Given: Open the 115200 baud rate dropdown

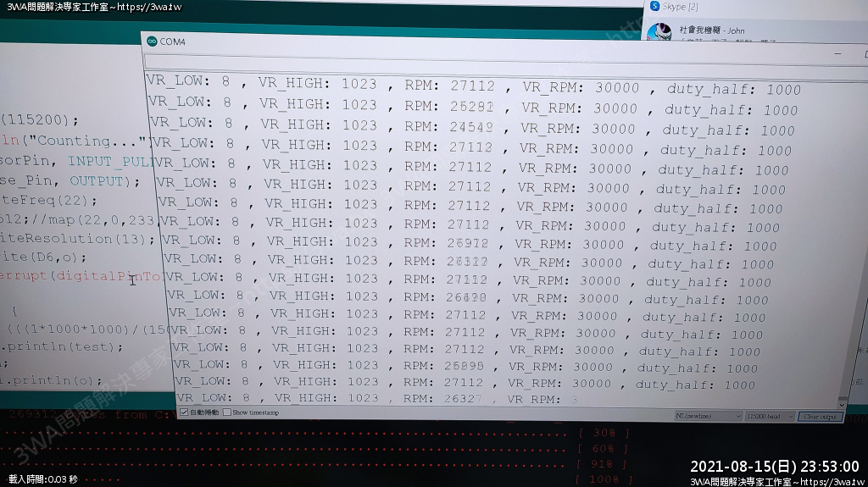Looking at the screenshot, I should click(770, 416).
